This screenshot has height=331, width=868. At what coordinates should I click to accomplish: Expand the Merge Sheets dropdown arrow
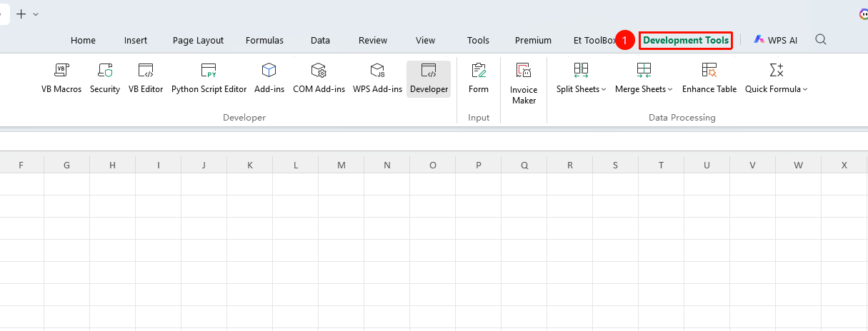tap(669, 90)
